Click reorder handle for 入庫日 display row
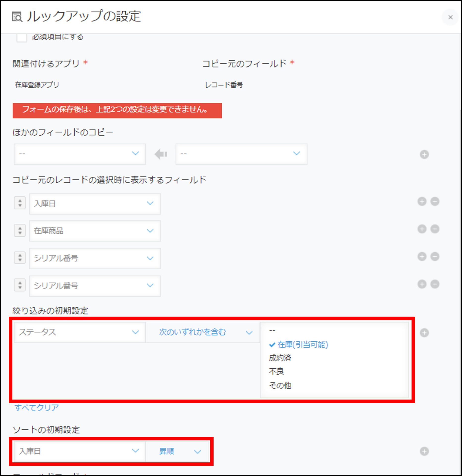The image size is (462, 476). pyautogui.click(x=20, y=203)
